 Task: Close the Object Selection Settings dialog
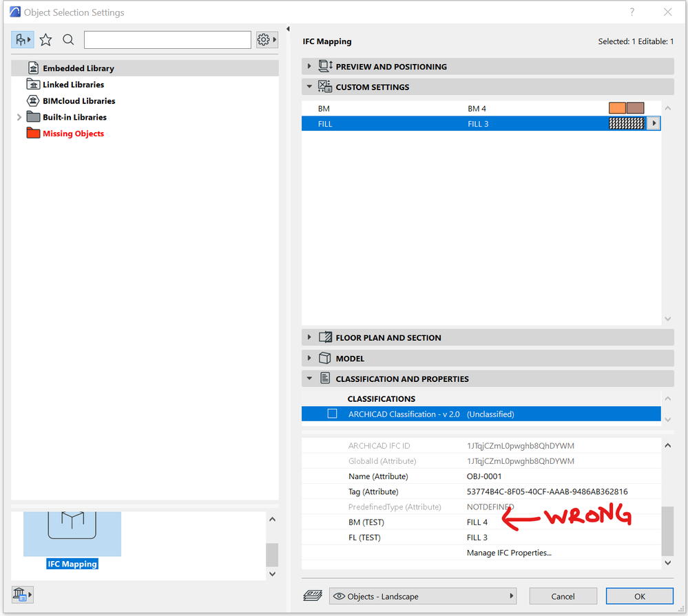[668, 12]
